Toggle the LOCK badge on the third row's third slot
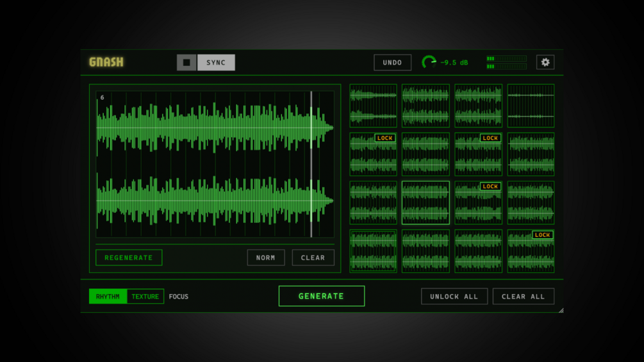Viewport: 644px width, 362px height. 490,186
